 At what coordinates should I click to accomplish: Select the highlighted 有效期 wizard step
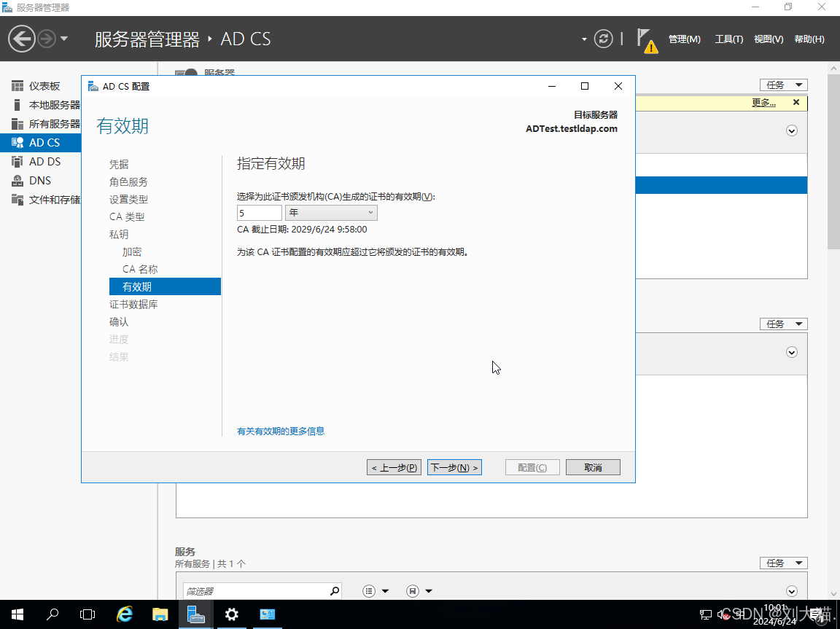pos(165,286)
